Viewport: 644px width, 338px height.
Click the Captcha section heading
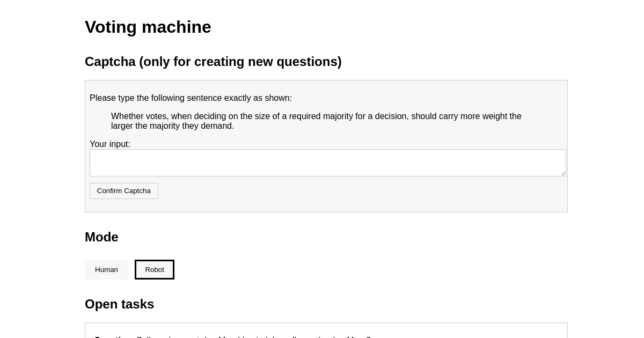click(213, 62)
